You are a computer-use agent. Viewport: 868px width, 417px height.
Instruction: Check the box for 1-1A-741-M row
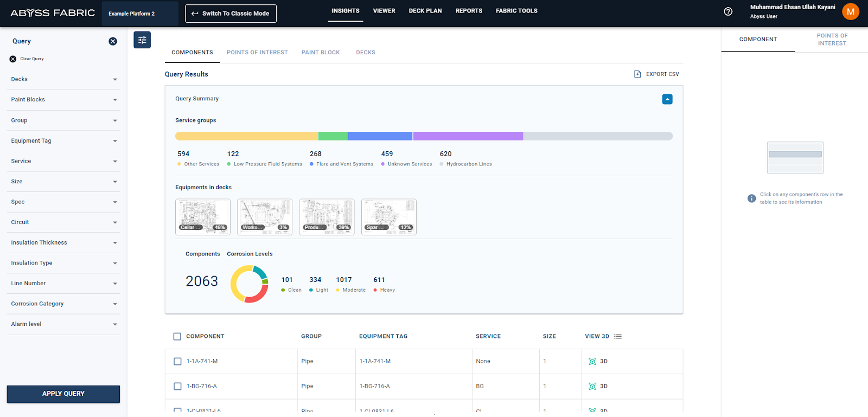point(177,361)
